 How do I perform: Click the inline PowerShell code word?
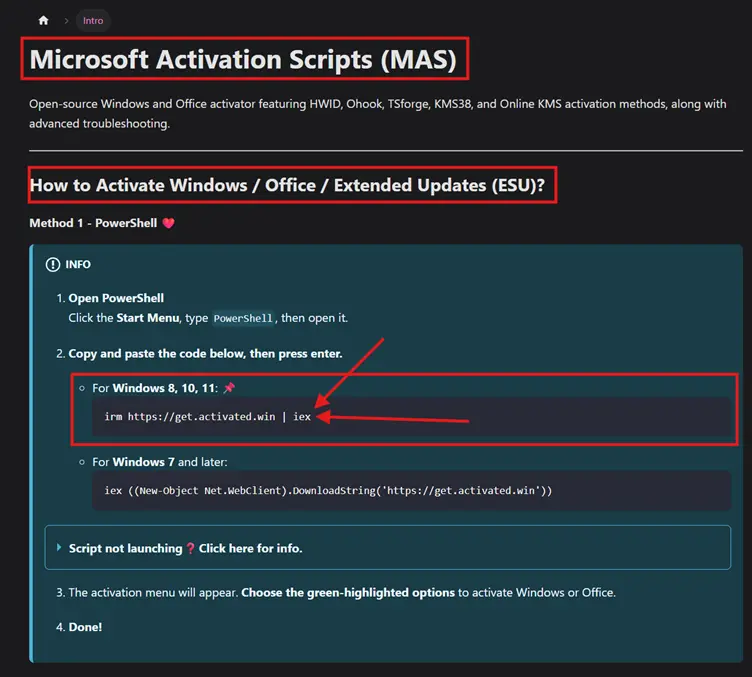pyautogui.click(x=243, y=318)
